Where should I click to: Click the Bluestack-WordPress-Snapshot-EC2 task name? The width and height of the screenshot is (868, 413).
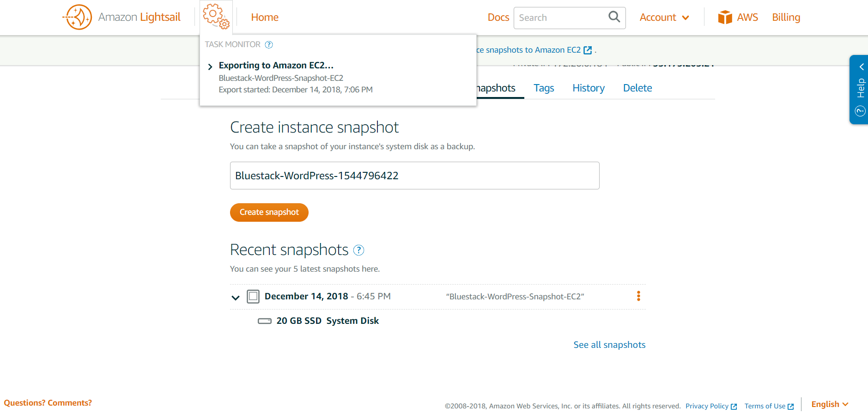(281, 78)
